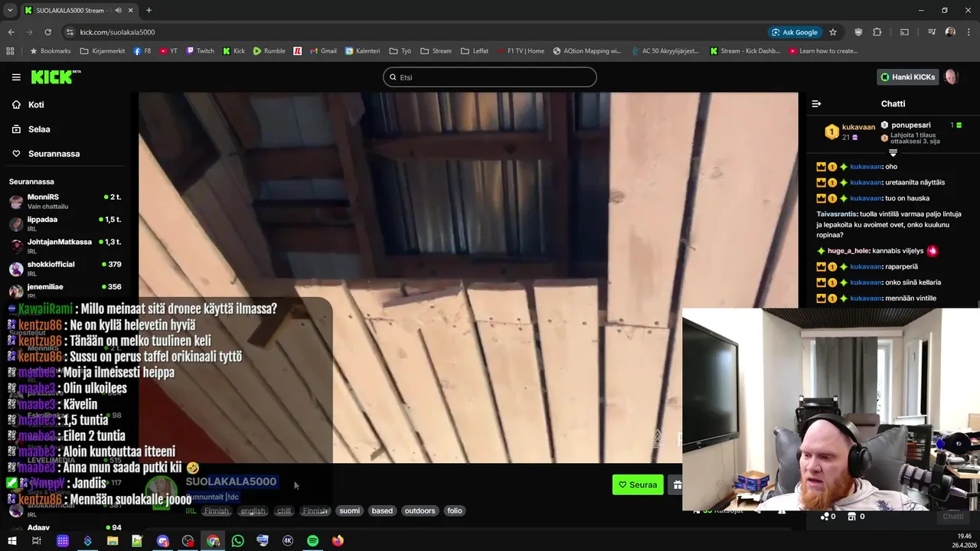Open the YT bookmark

point(168,51)
